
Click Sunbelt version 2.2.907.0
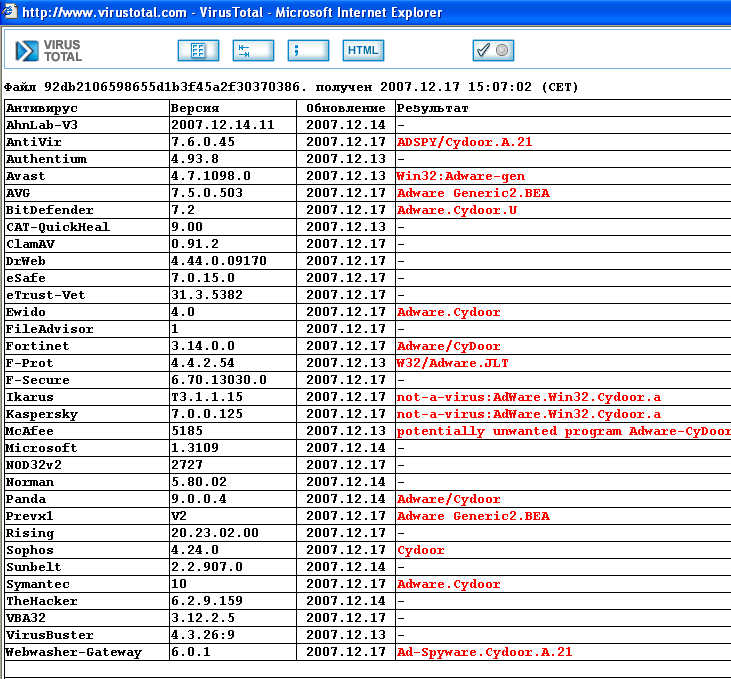pos(207,567)
